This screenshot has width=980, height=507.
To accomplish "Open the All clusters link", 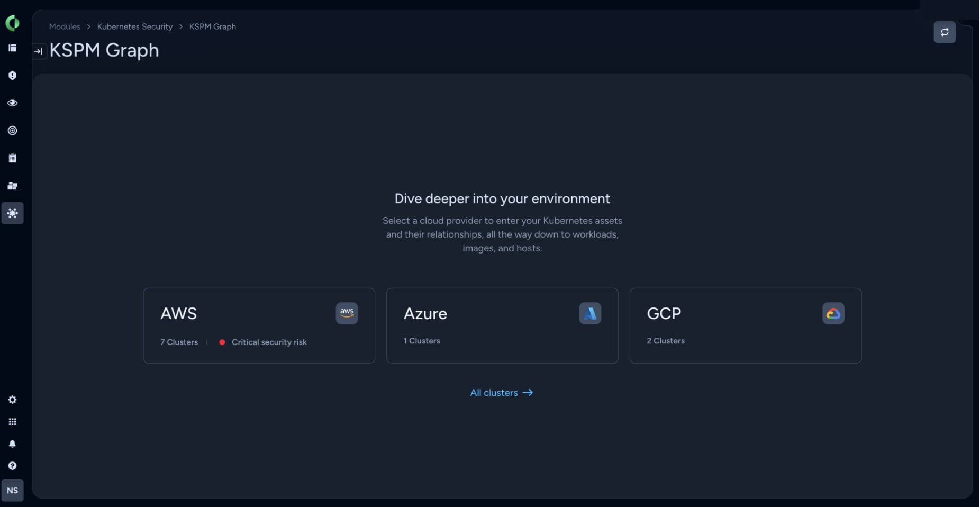I will pyautogui.click(x=501, y=393).
